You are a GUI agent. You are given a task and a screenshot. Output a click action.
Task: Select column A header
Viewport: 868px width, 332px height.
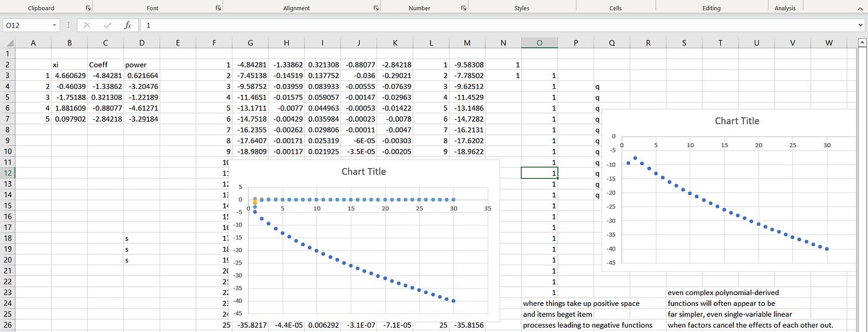[33, 42]
